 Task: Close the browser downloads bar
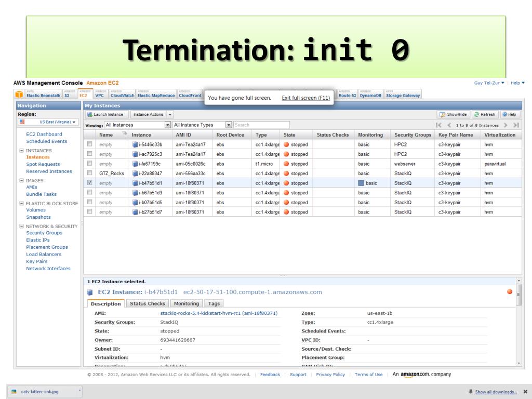[525, 392]
